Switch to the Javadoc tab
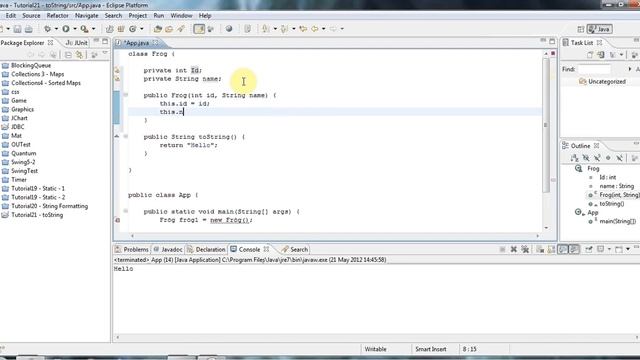This screenshot has height=360, width=640. pyautogui.click(x=168, y=249)
